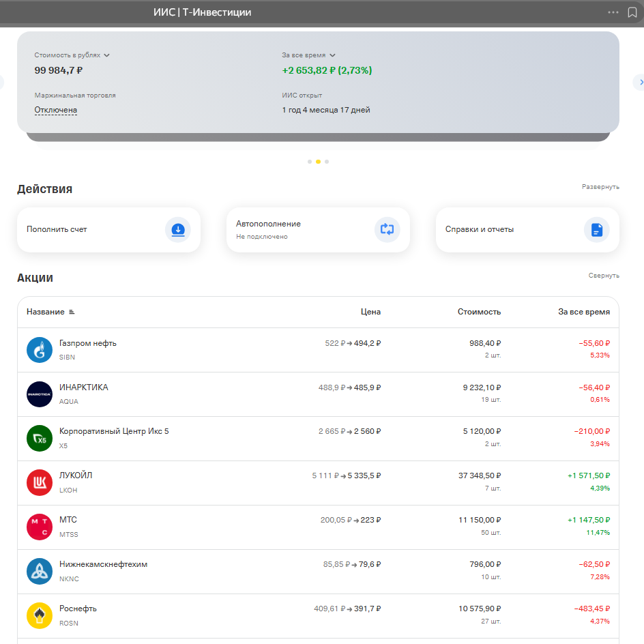The image size is (644, 644).
Task: Click the ЛУКОЙЛ logo
Action: pyautogui.click(x=40, y=482)
